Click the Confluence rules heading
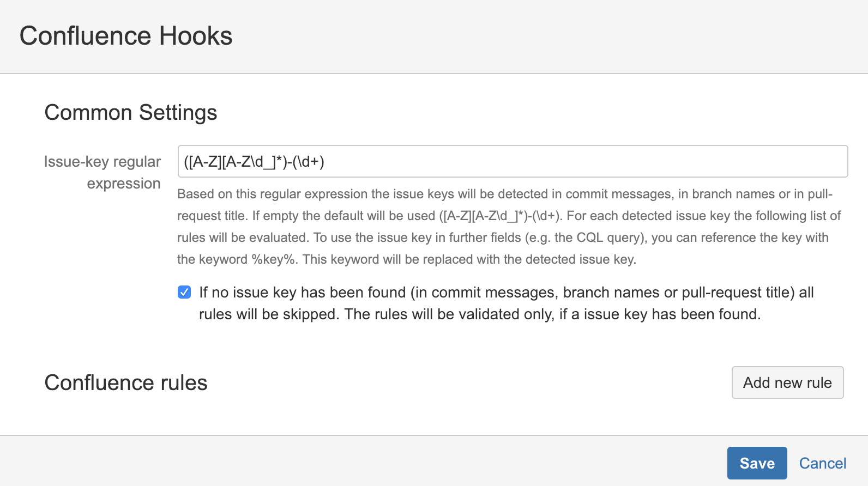This screenshot has width=868, height=486. tap(126, 382)
